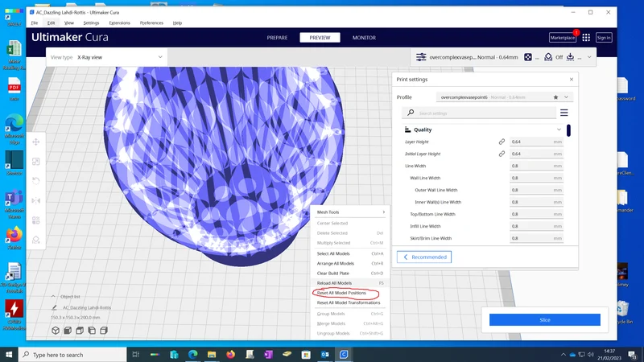This screenshot has width=644, height=362.
Task: Click the print settings sliders icon
Action: click(x=421, y=57)
